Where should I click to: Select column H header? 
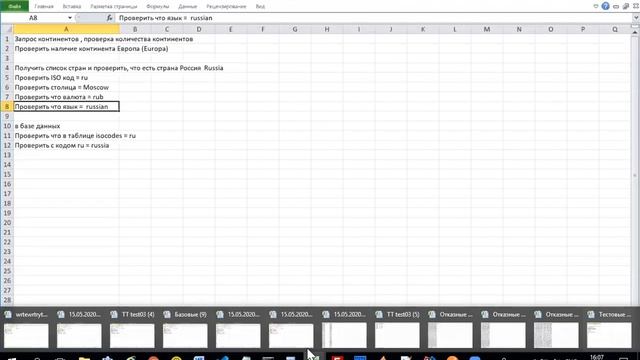coord(327,29)
